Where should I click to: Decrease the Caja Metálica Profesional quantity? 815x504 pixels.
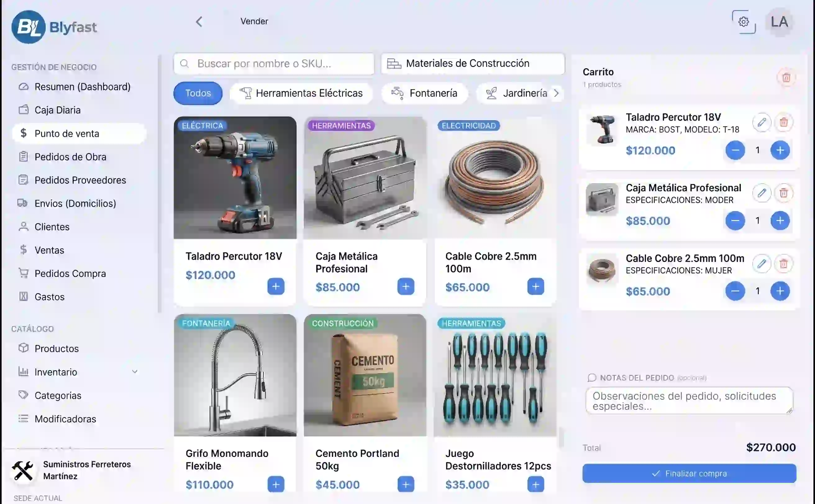click(x=735, y=221)
